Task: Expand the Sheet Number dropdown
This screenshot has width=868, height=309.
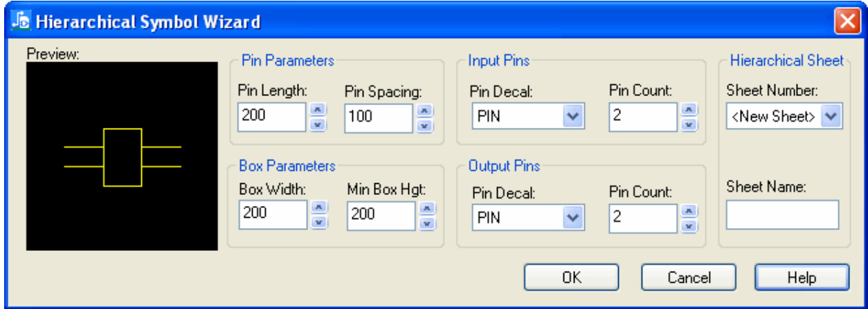Action: coord(831,117)
